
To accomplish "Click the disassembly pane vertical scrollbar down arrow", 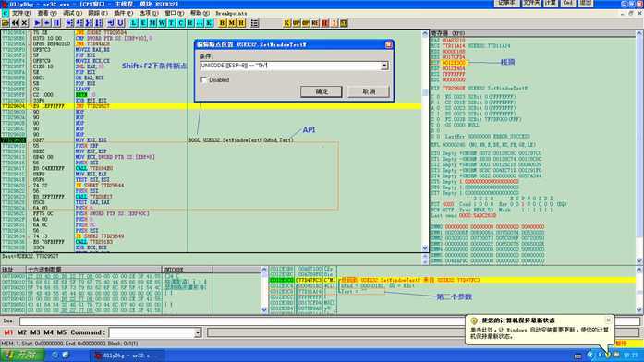I will click(x=425, y=247).
